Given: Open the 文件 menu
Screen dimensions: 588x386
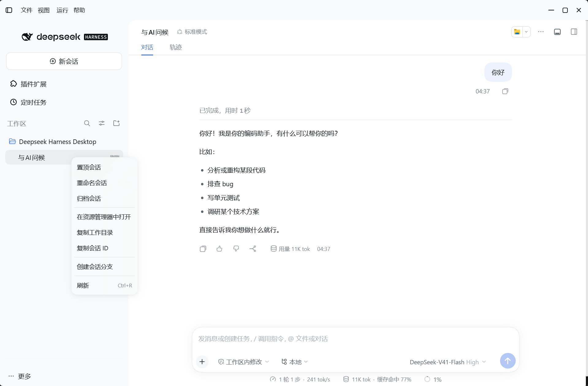Looking at the screenshot, I should coord(26,10).
